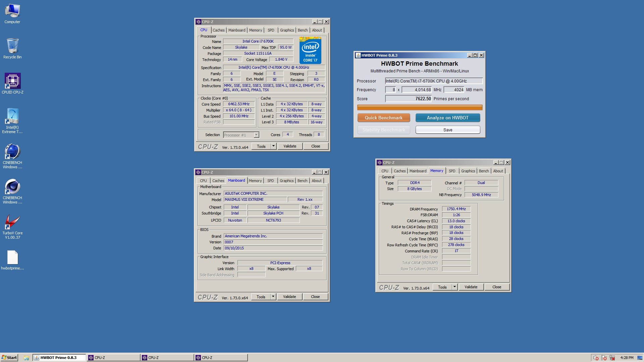Click Validate in the CPU window
This screenshot has width=644, height=362.
point(290,146)
